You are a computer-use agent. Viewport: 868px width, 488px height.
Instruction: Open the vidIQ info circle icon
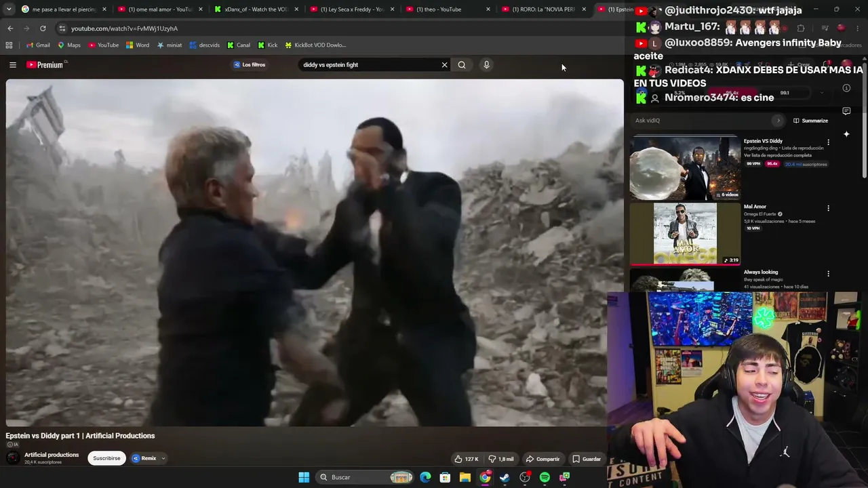pyautogui.click(x=846, y=88)
